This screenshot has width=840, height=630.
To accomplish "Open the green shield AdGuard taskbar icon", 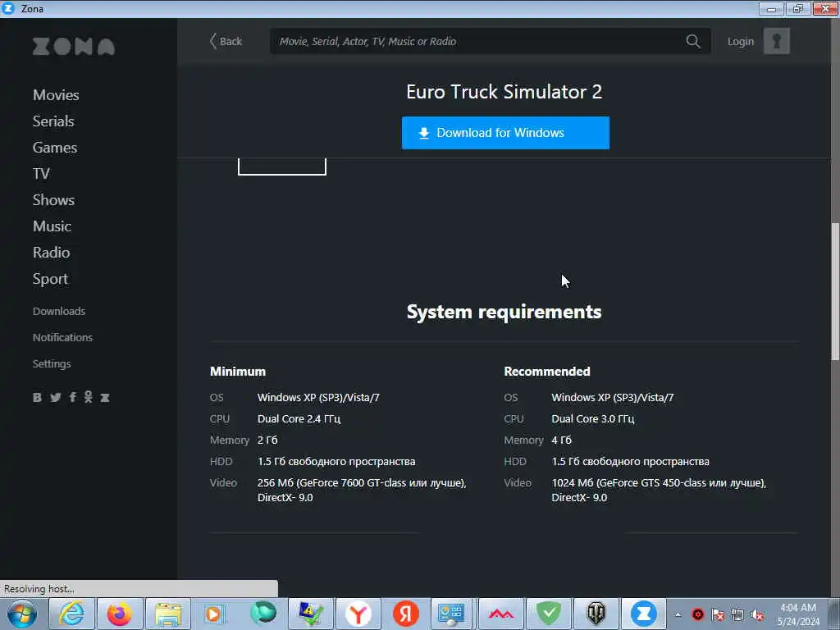I will [549, 614].
